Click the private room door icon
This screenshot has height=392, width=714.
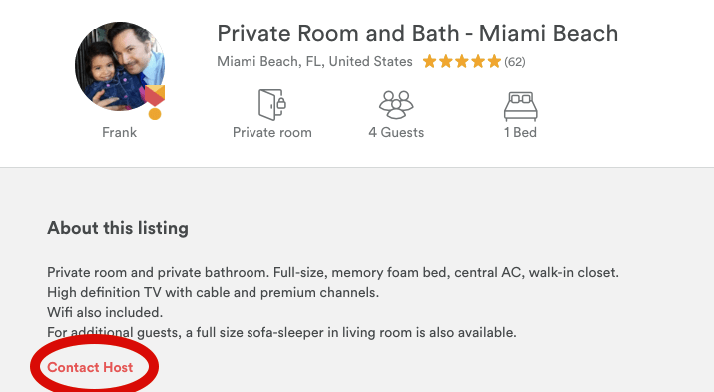coord(272,104)
